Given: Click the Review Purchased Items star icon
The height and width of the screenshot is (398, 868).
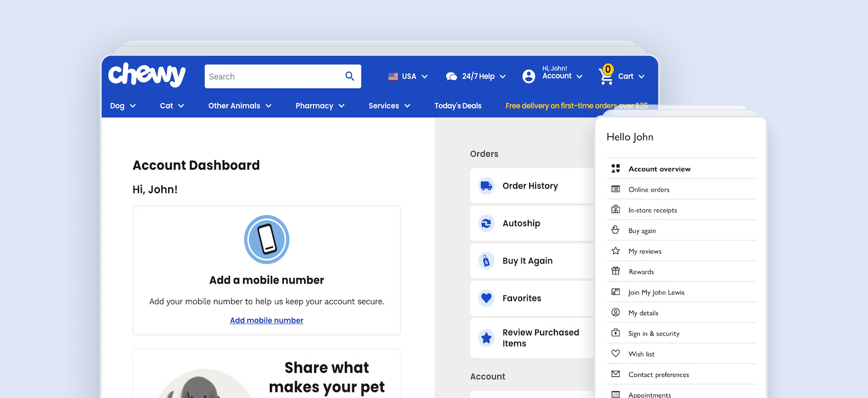Looking at the screenshot, I should point(486,338).
